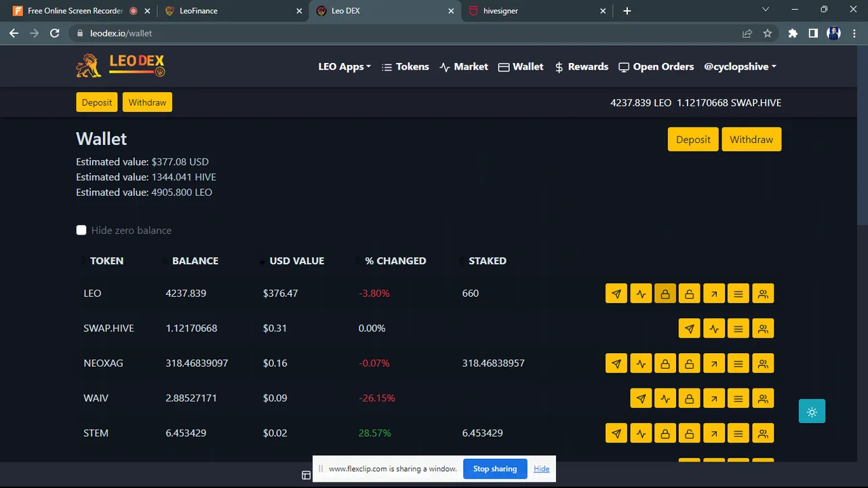Viewport: 868px width, 488px height.
Task: Sort the table by TOKEN column
Action: [106, 261]
